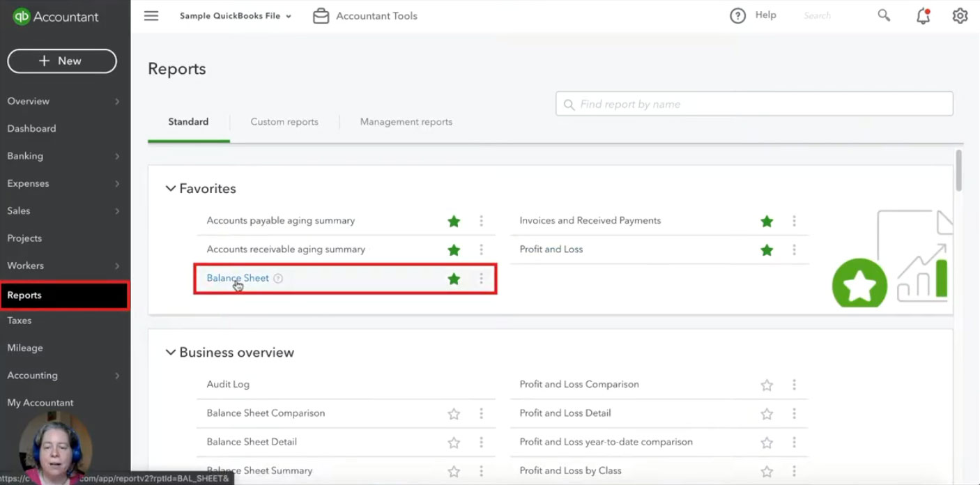
Task: Open the Sample QuickBooks File dropdown
Action: click(236, 16)
